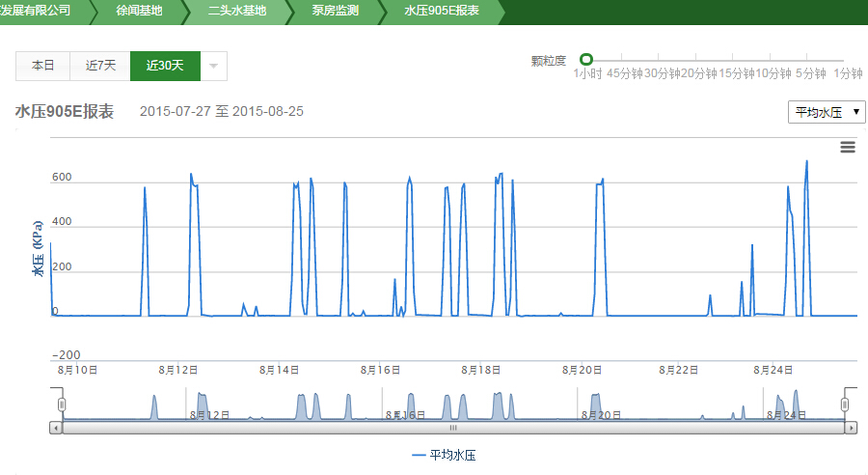Set granularity to 5分钟
The width and height of the screenshot is (868, 475).
pyautogui.click(x=810, y=72)
